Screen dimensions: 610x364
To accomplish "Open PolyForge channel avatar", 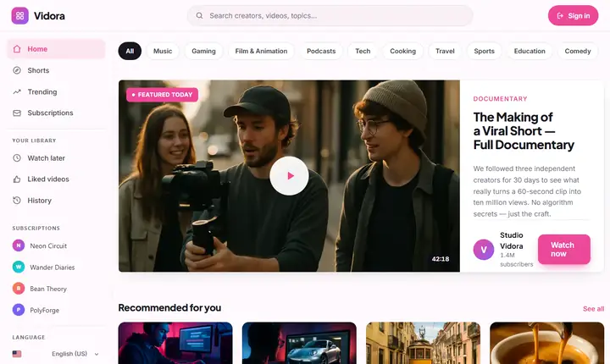I will click(x=19, y=310).
